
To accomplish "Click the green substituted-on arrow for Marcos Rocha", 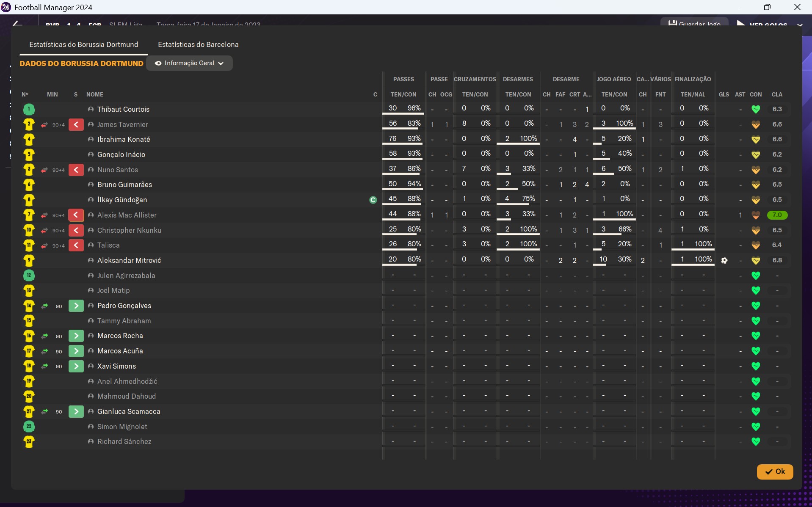I will pos(76,336).
